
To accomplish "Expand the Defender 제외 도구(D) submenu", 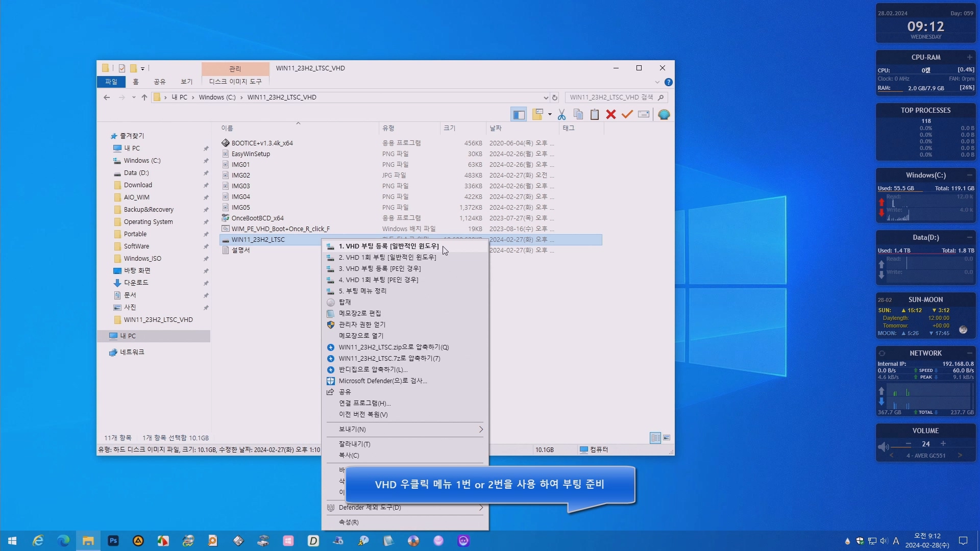I will (405, 508).
